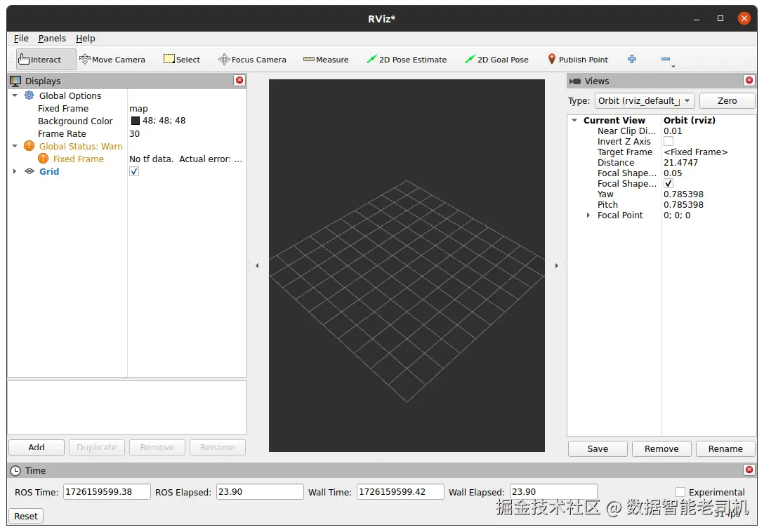Image resolution: width=764 pixels, height=532 pixels.
Task: Click the Background Color 48; 48; 48 value
Action: click(164, 121)
